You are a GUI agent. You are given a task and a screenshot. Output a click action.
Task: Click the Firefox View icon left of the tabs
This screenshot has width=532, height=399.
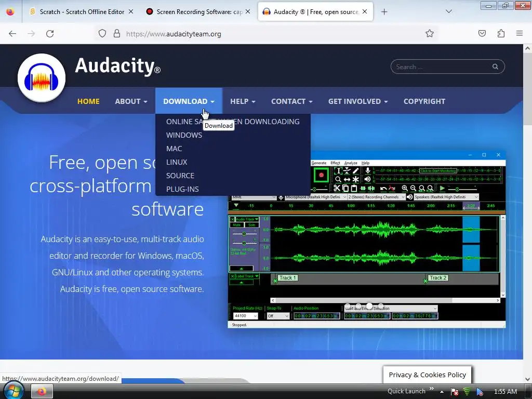(10, 11)
